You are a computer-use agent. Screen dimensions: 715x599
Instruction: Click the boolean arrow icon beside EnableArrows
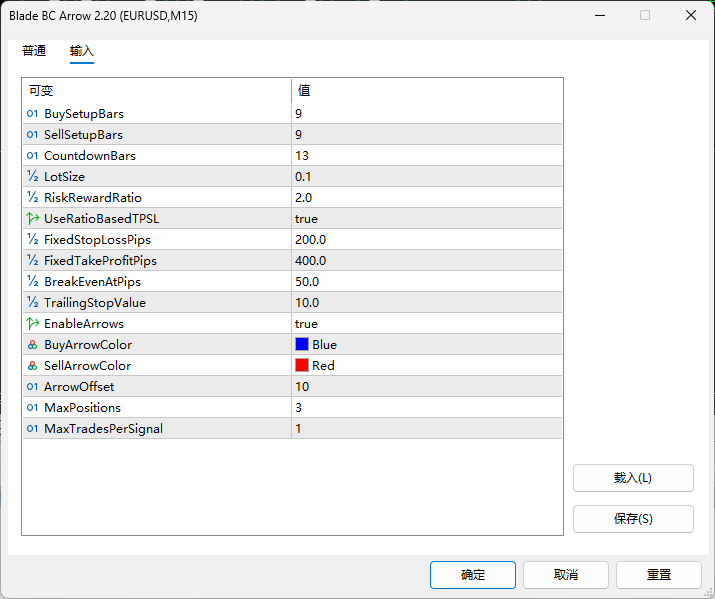point(33,324)
